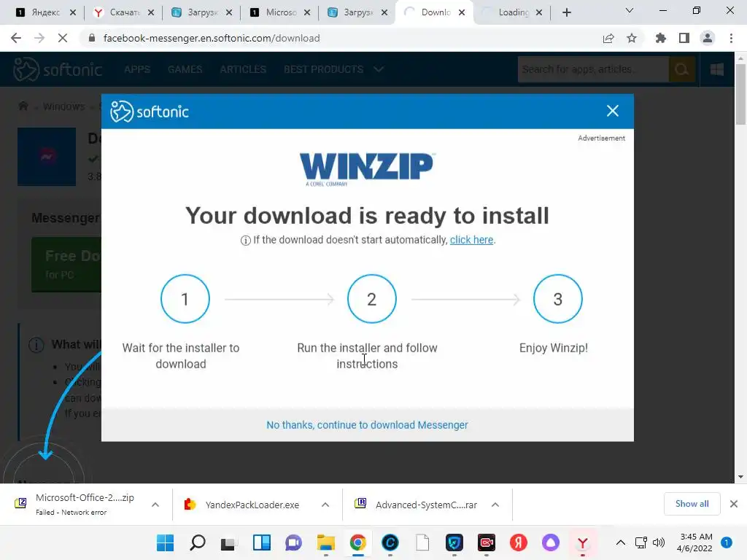Image resolution: width=747 pixels, height=560 pixels.
Task: Close the WinZip advertisement popup
Action: [x=612, y=111]
